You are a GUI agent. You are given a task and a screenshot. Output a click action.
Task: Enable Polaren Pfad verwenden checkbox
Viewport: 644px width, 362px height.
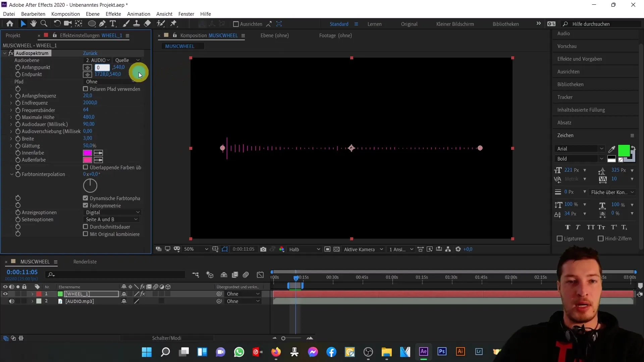pos(86,89)
